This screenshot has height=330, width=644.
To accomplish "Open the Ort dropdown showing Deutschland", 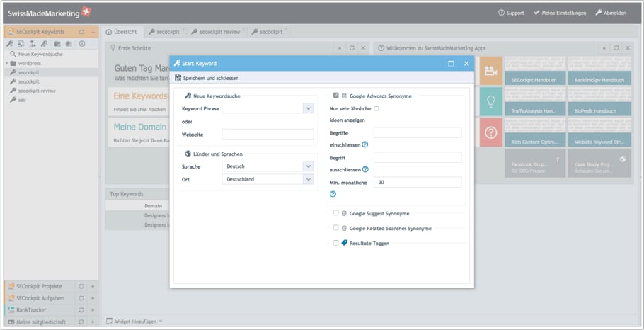I will click(x=309, y=179).
